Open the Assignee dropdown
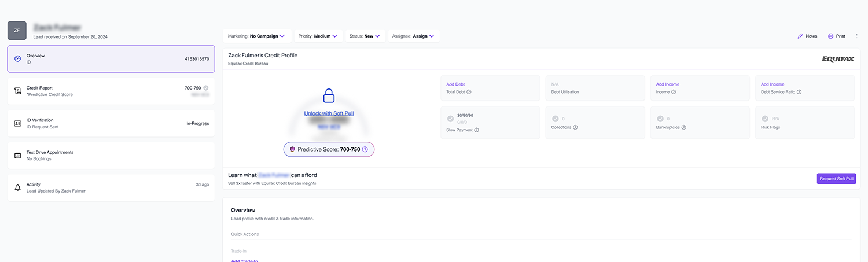Image resolution: width=868 pixels, height=262 pixels. click(x=413, y=36)
